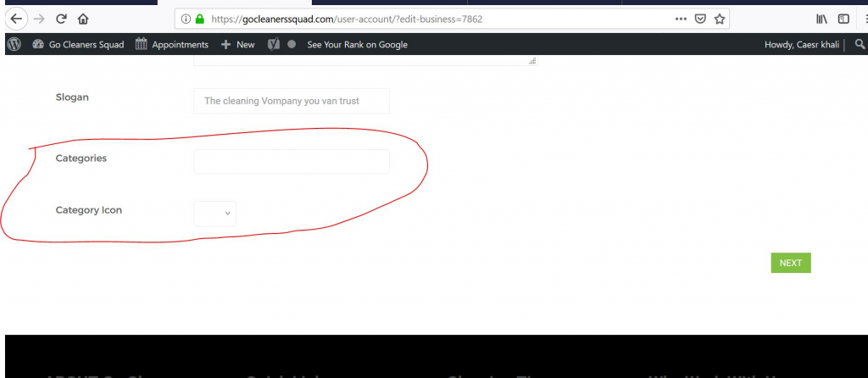Open the Howdy, Caesr khali account menu
This screenshot has width=868, height=378.
pyautogui.click(x=801, y=44)
